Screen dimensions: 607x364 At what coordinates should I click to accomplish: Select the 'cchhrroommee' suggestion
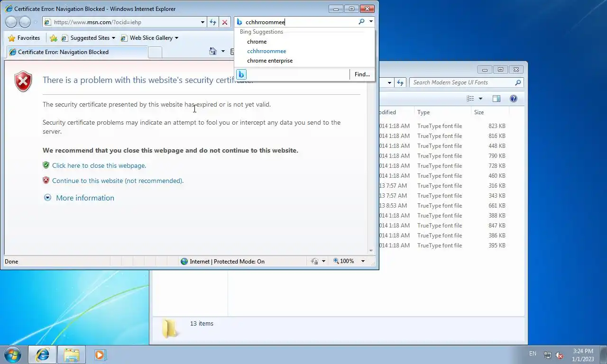tap(267, 51)
